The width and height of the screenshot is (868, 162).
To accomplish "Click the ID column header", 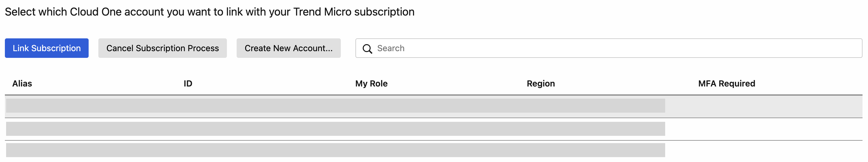I will (188, 83).
